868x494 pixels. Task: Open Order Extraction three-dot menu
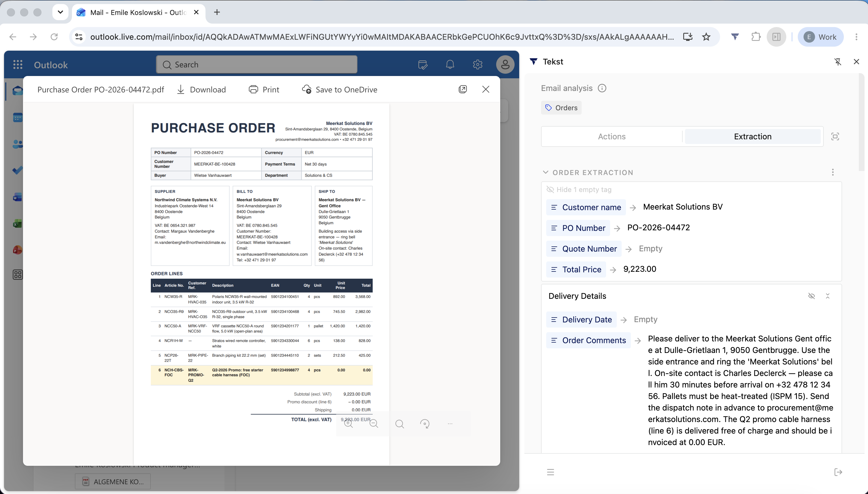tap(833, 172)
